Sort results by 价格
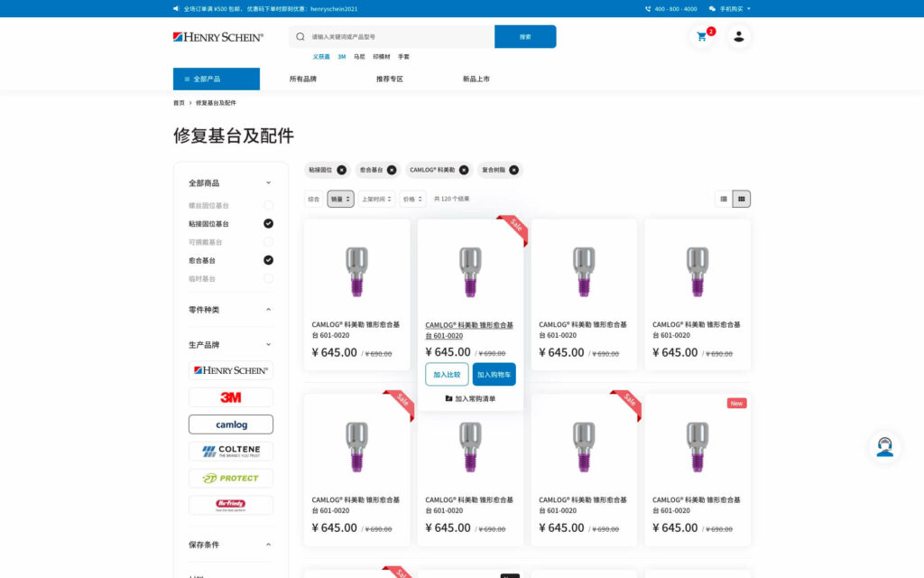Viewport: 924px width, 578px height. click(x=412, y=199)
